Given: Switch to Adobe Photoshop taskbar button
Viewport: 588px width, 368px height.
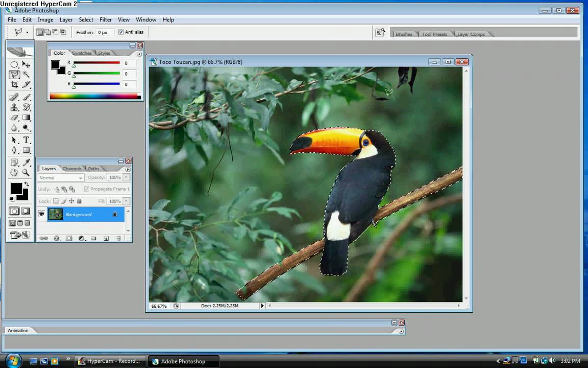Looking at the screenshot, I should pos(183,361).
